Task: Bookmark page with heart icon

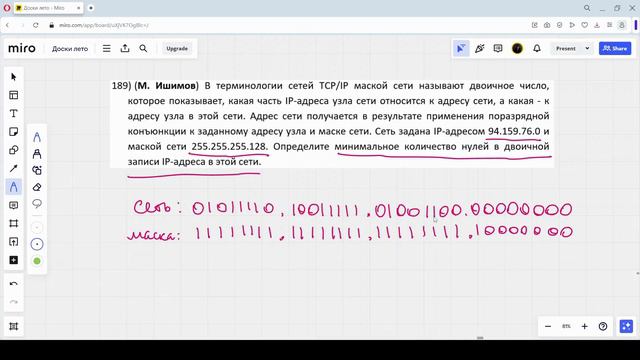Action: [x=584, y=25]
